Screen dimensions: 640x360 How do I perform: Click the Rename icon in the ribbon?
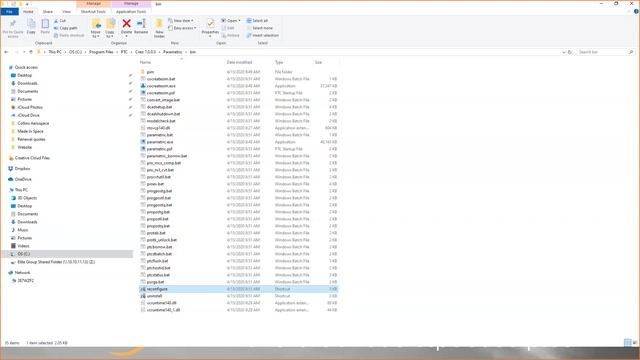point(141,27)
